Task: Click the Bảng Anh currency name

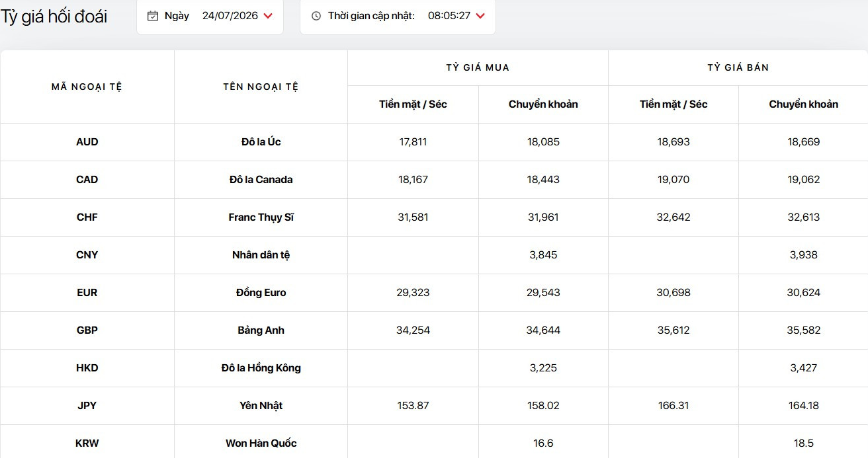Action: coord(261,330)
